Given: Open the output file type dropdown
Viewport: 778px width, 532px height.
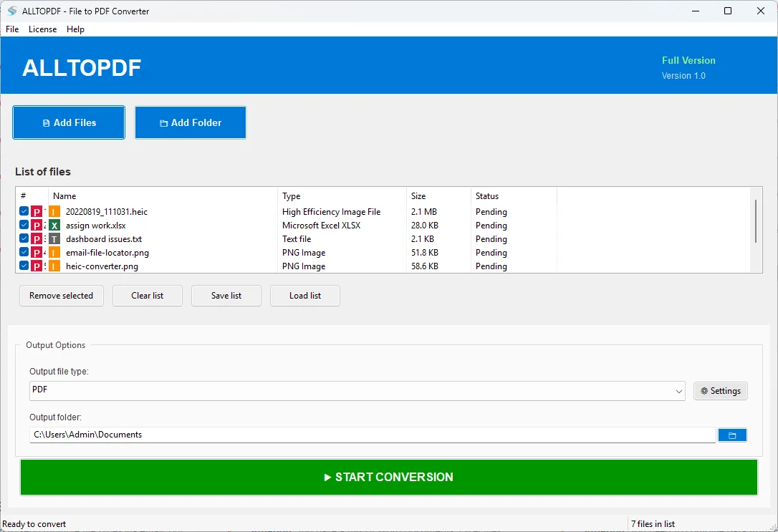Looking at the screenshot, I should [678, 391].
